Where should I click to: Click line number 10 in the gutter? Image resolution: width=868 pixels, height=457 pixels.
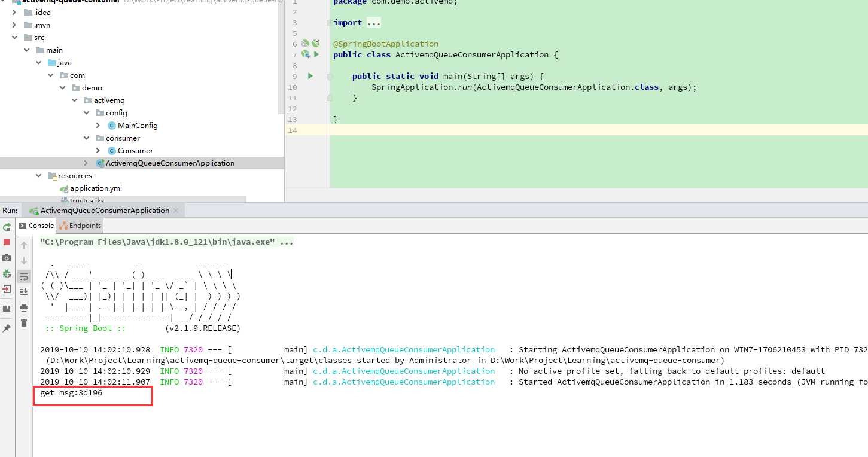pyautogui.click(x=292, y=87)
